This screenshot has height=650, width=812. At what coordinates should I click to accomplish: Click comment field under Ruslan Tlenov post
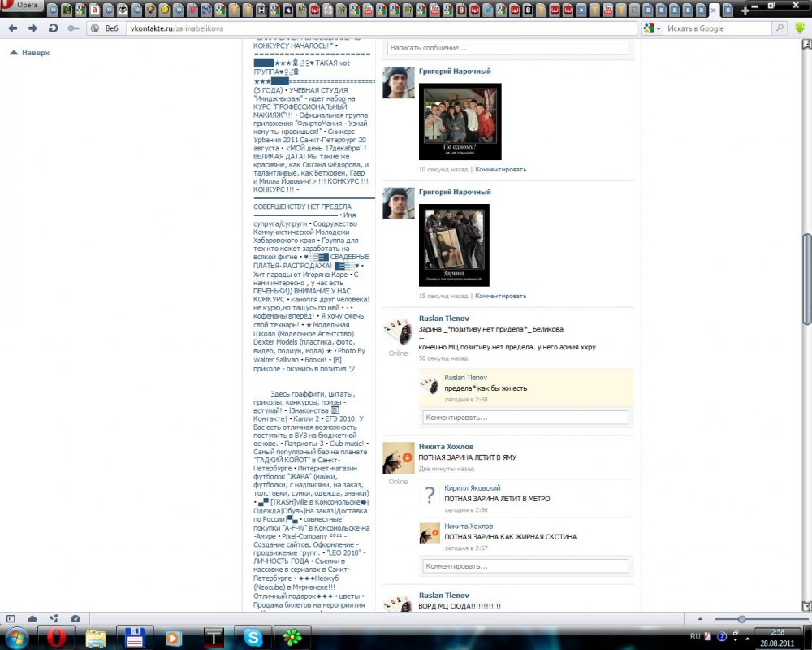525,418
